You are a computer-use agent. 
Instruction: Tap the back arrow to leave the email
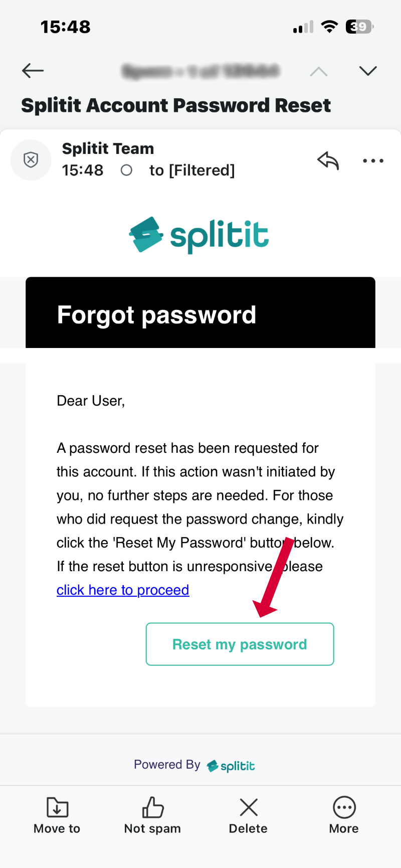coord(33,70)
